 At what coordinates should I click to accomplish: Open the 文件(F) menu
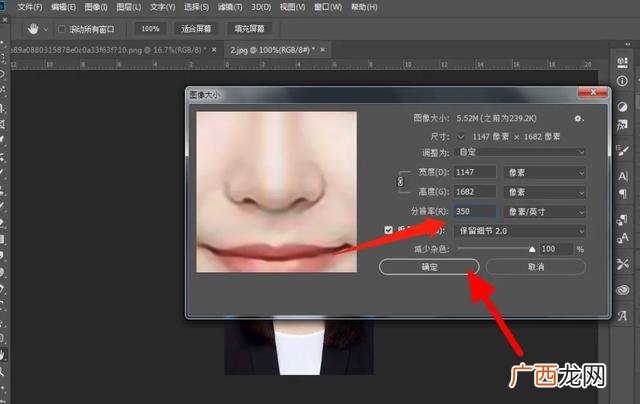coord(30,7)
